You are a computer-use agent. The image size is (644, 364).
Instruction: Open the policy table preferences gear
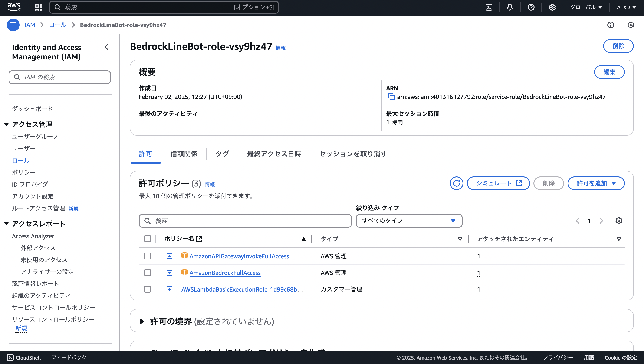tap(619, 221)
